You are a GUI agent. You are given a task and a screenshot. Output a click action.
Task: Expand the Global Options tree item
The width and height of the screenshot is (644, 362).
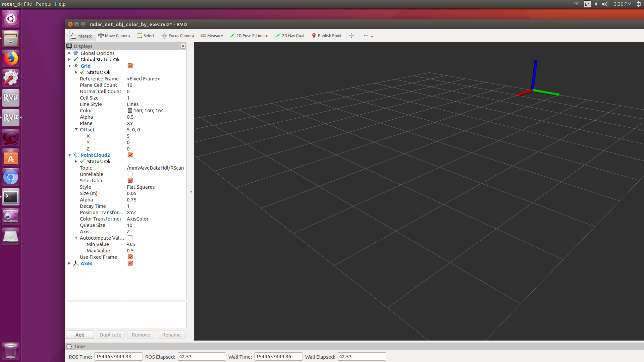point(69,53)
